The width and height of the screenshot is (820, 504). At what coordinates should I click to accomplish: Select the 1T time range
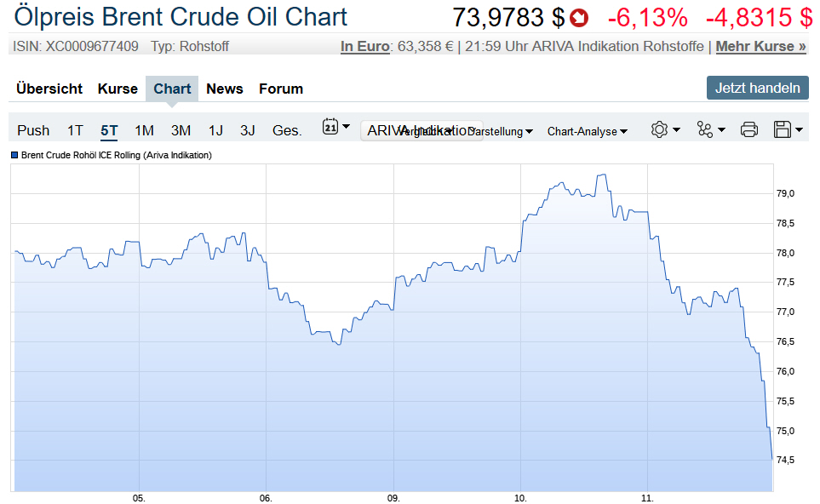click(x=75, y=130)
